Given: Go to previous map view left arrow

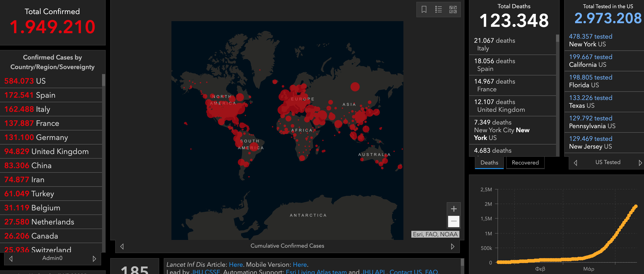Looking at the screenshot, I should click(x=122, y=247).
